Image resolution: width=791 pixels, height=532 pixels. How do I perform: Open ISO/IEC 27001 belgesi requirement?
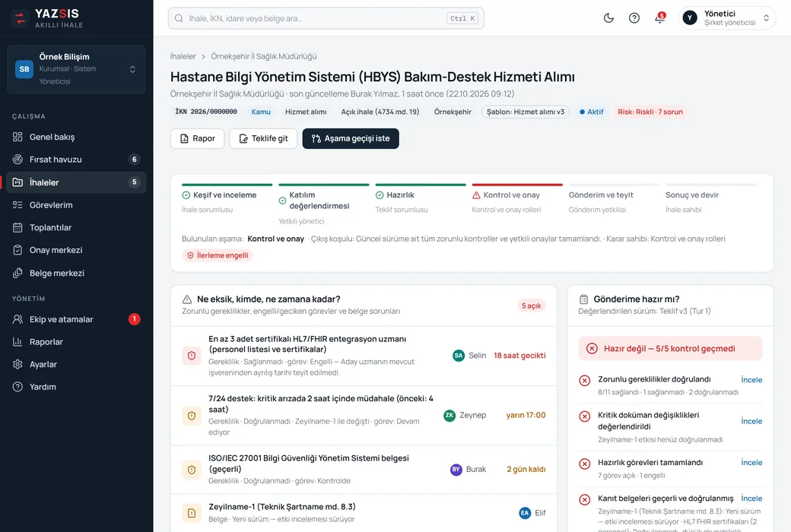point(364,470)
